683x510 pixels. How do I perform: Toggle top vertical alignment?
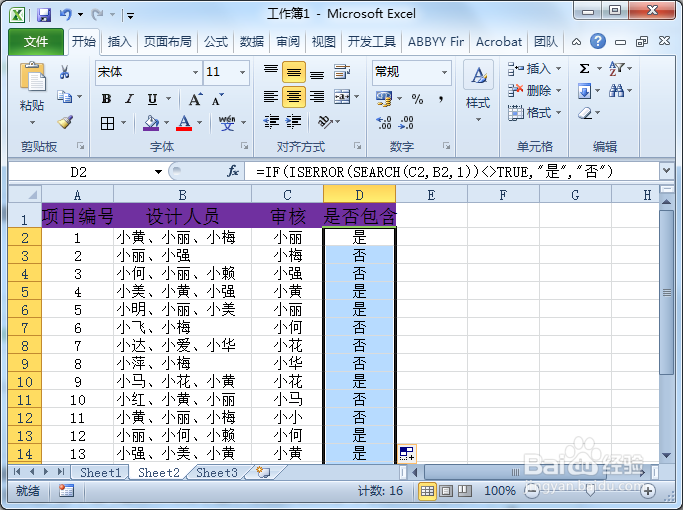click(x=271, y=71)
